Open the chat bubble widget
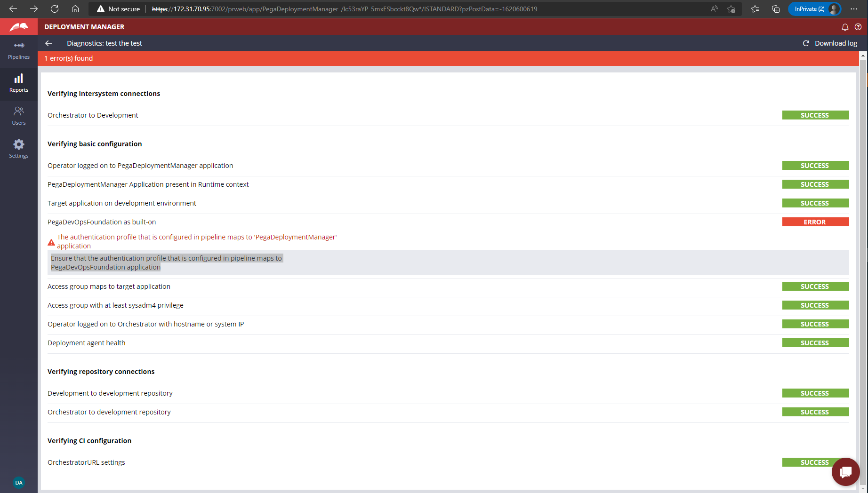868x493 pixels. (845, 472)
